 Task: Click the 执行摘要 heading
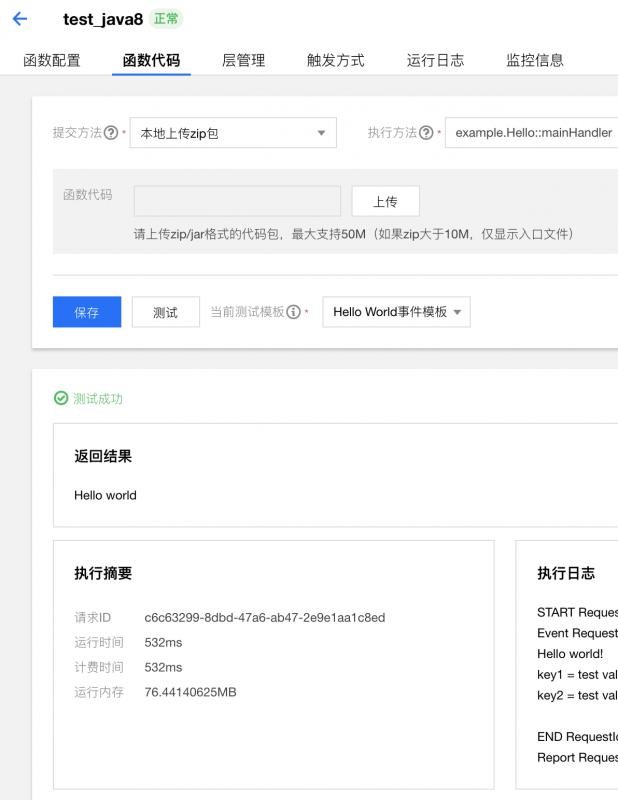(x=103, y=573)
